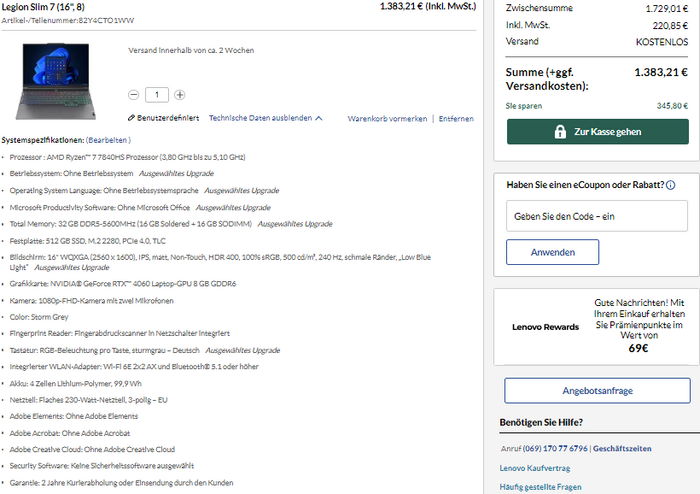The width and height of the screenshot is (700, 494).
Task: Focus the eCoupon code input field
Action: tap(596, 216)
